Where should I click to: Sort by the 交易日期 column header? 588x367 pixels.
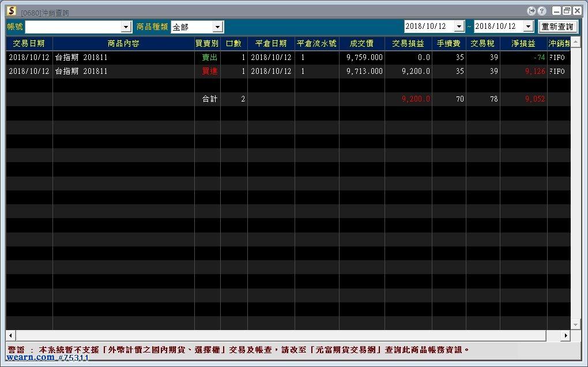pos(29,43)
